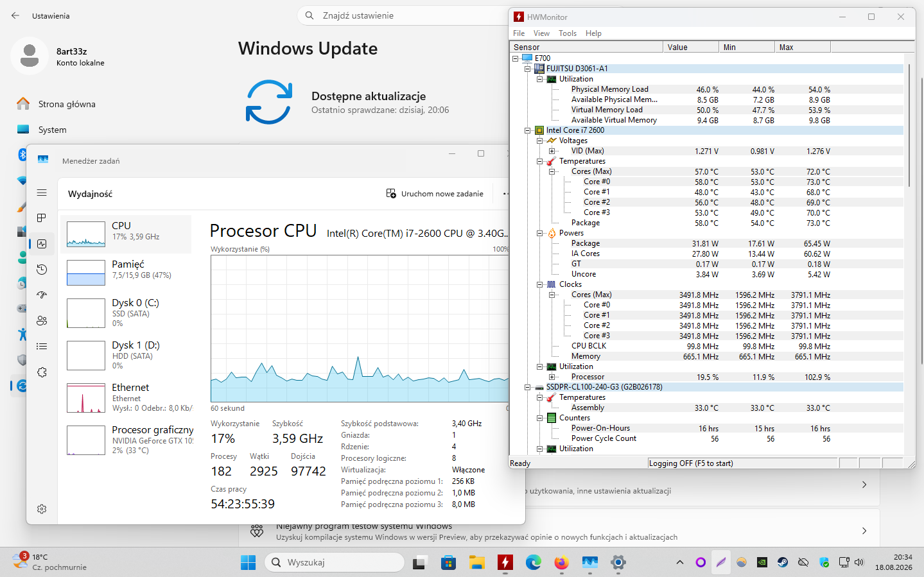This screenshot has height=577, width=924.
Task: Collapse the Voltages node
Action: (x=540, y=141)
